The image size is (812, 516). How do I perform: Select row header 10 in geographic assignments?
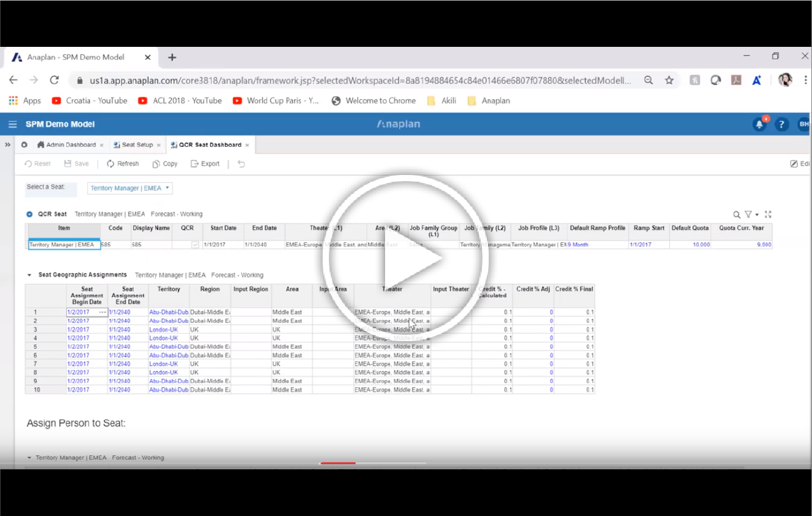(46, 390)
